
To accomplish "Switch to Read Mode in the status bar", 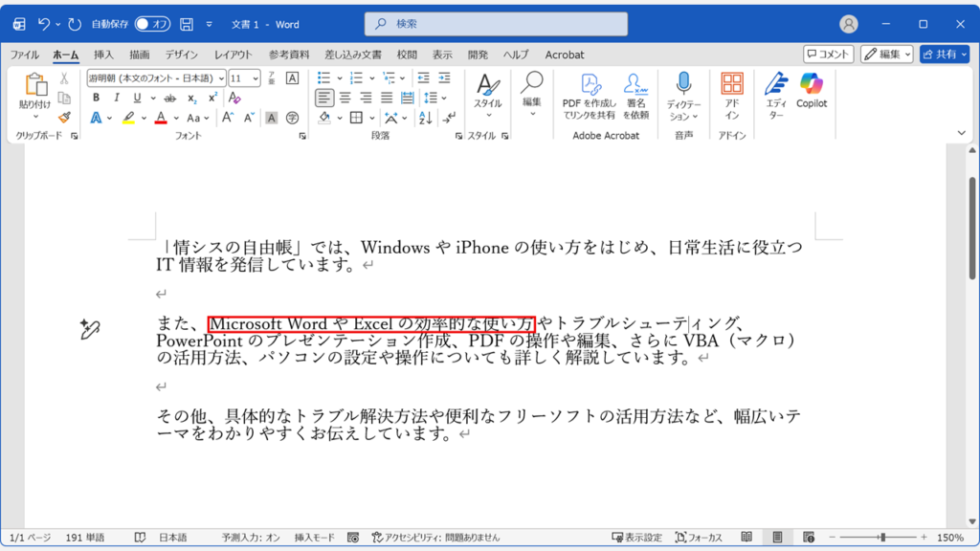I will coord(747,536).
